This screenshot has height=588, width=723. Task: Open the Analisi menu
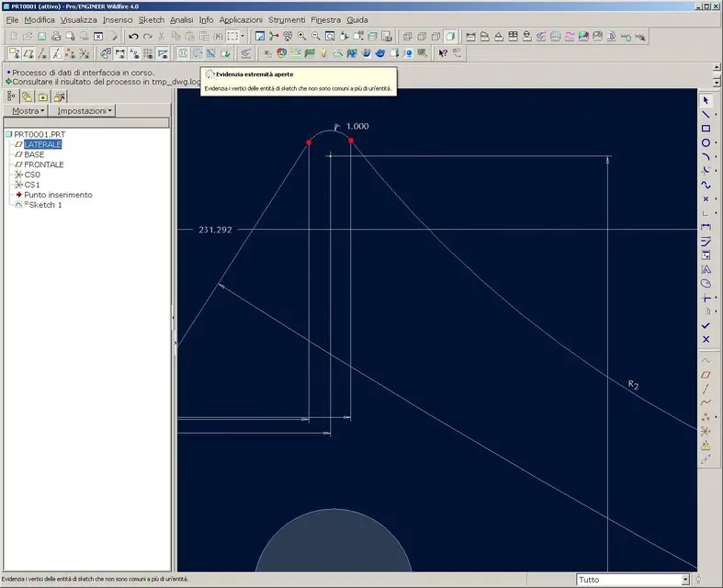181,19
